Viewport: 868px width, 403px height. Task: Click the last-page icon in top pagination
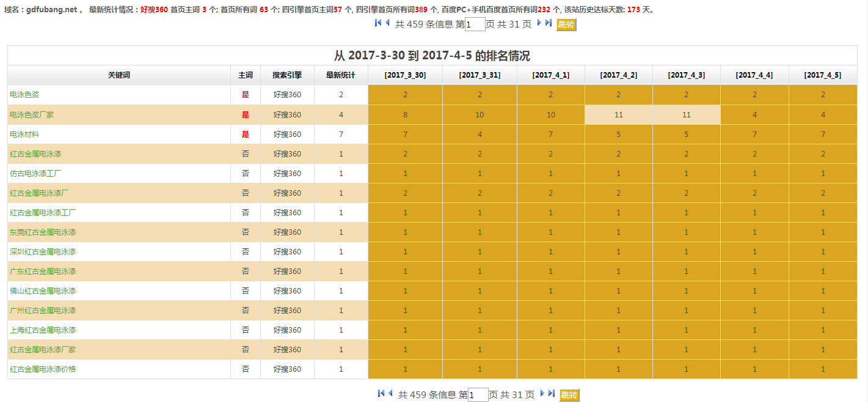pos(549,23)
